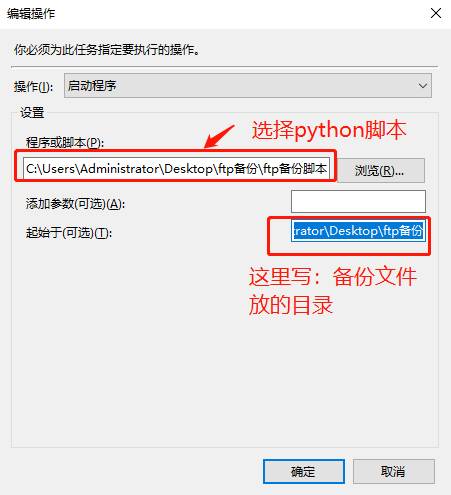
Task: Focus the 程序或脚本 path input field
Action: (176, 168)
